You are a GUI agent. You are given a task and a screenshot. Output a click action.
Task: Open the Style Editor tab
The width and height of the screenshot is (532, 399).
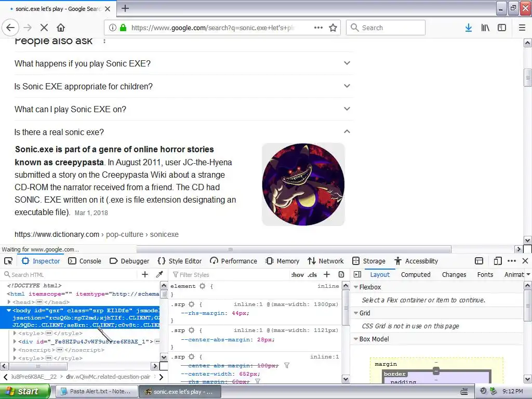(x=180, y=261)
